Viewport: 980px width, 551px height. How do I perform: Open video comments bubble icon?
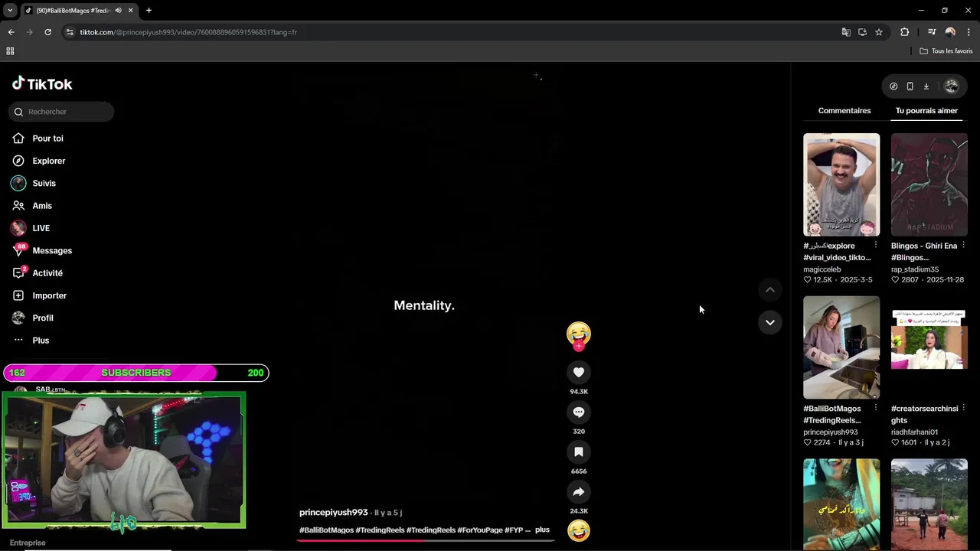(x=579, y=412)
